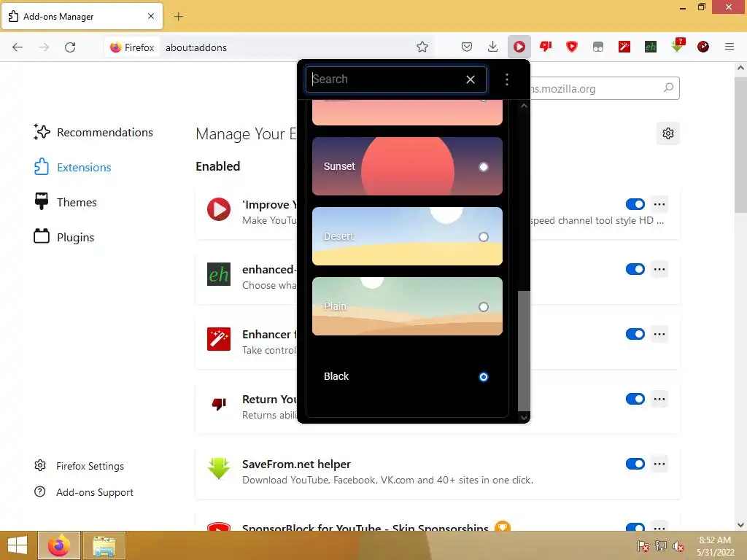Click the muted volume tray icon
The height and width of the screenshot is (560, 747).
click(x=678, y=545)
